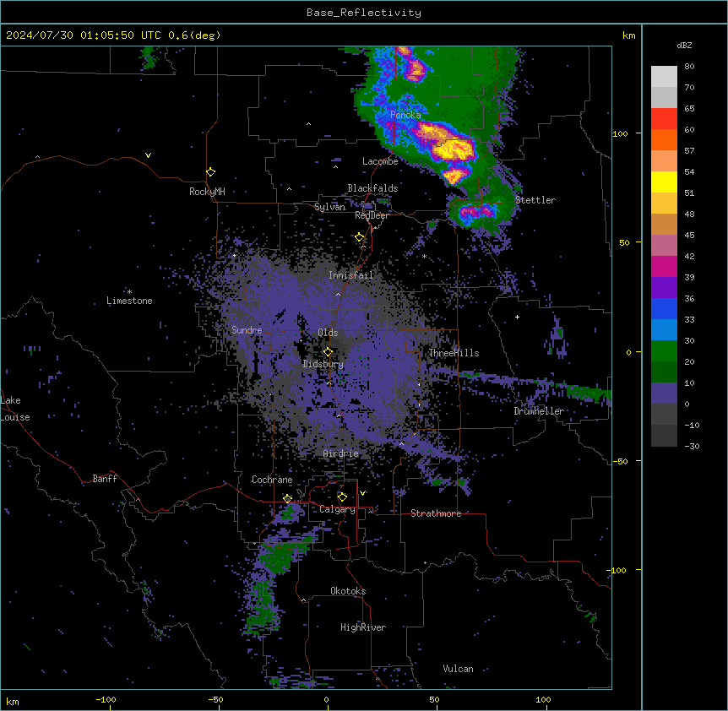Screen dimensions: 728x711
Task: Click the -100 tick on the horizontal km axis
Action: click(106, 699)
